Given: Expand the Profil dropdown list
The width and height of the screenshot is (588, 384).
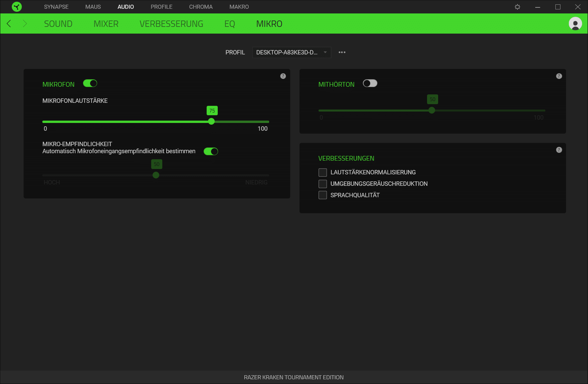Looking at the screenshot, I should [291, 52].
